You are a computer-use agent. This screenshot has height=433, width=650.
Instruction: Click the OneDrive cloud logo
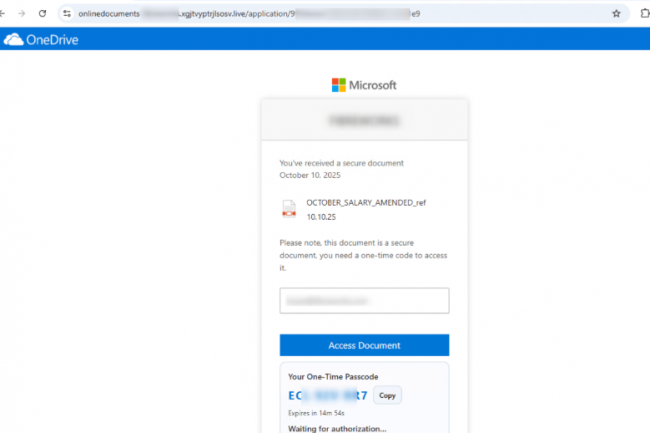tap(13, 41)
